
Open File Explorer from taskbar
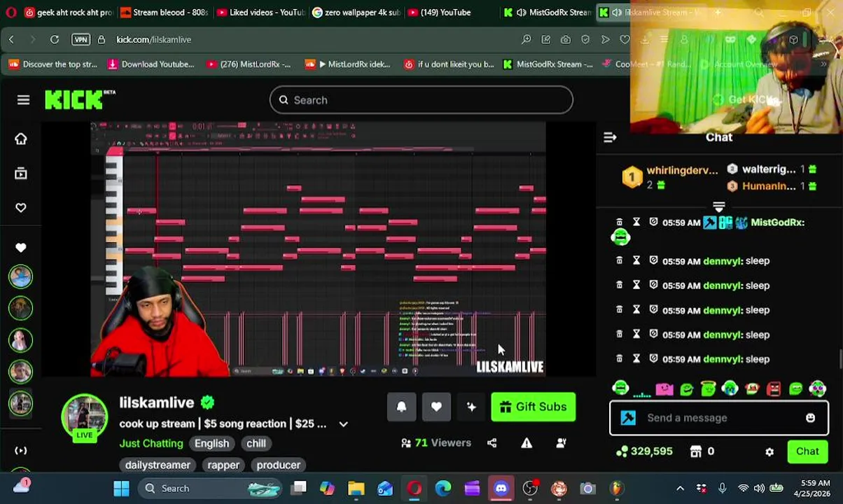click(356, 488)
